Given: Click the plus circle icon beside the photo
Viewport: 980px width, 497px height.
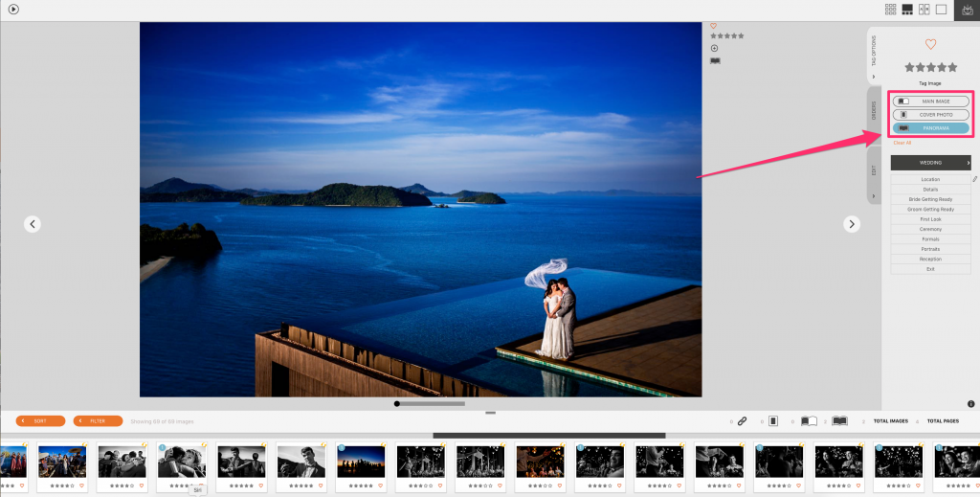Looking at the screenshot, I should [714, 48].
